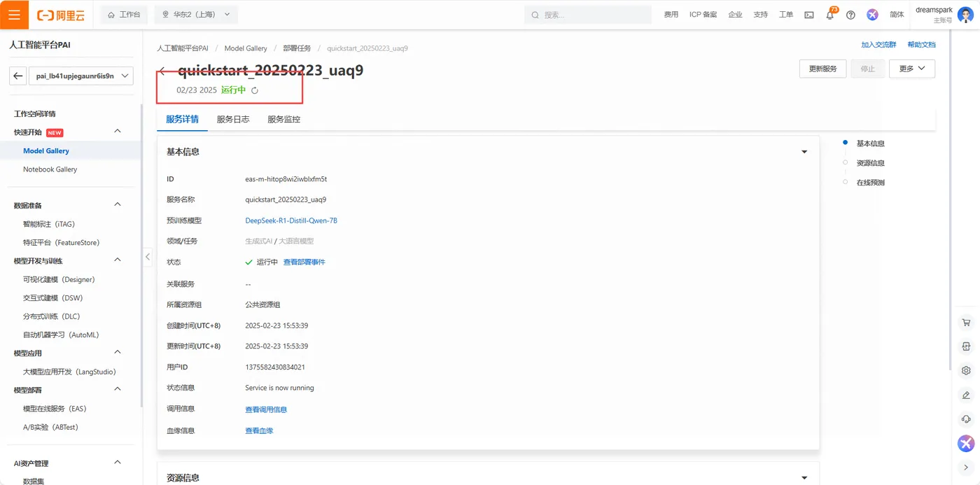This screenshot has height=485, width=980.
Task: Open the DeepSeek-R1-Distill-Qwen-7B model link
Action: click(x=291, y=220)
